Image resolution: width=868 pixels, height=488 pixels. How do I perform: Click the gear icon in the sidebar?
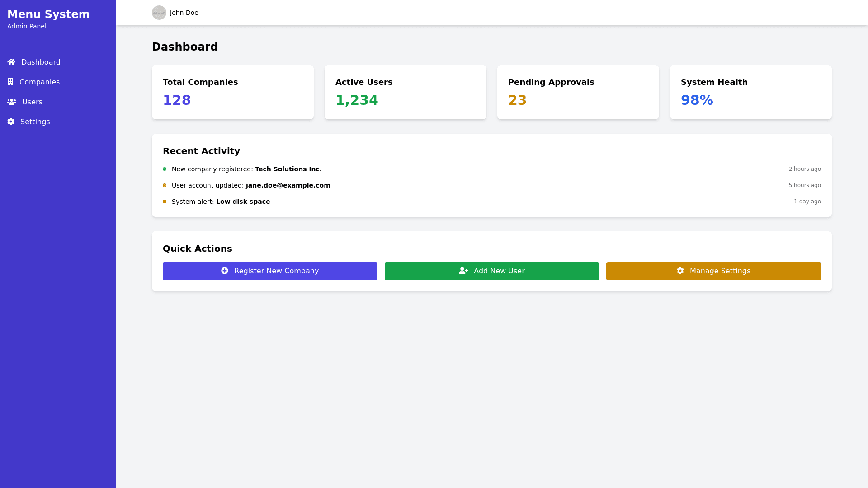[11, 122]
